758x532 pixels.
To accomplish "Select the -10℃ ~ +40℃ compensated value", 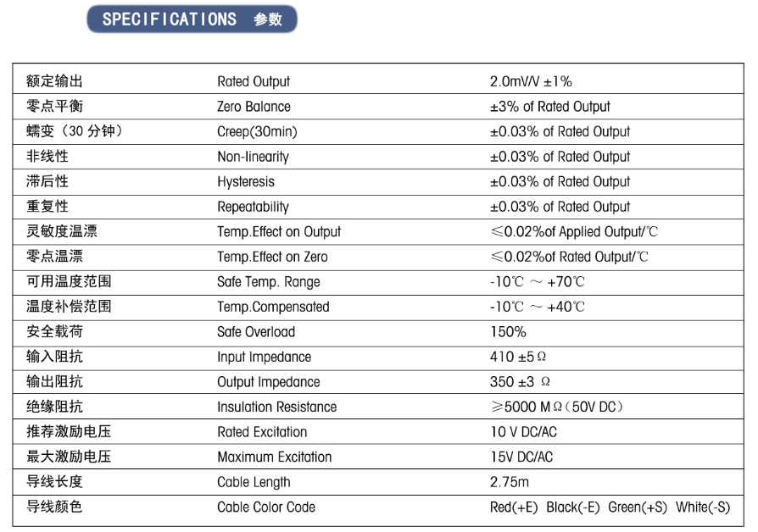I will [x=537, y=307].
